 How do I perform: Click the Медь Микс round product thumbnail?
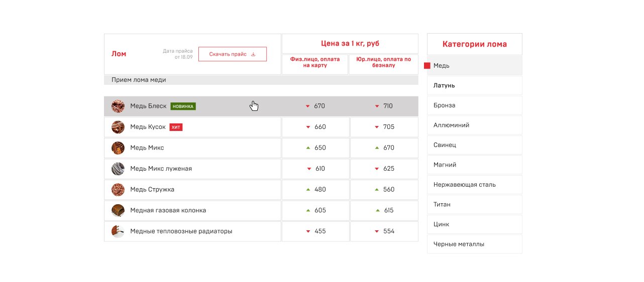[x=118, y=148]
